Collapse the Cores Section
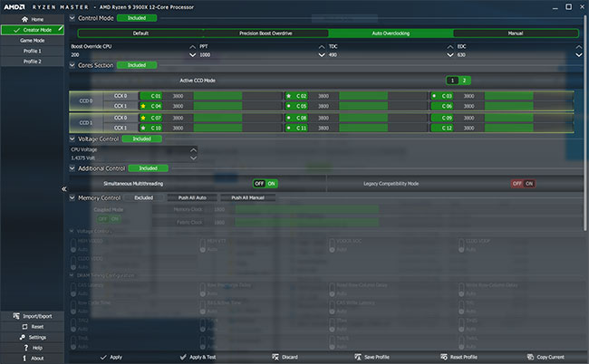This screenshot has width=589, height=364. 72,65
